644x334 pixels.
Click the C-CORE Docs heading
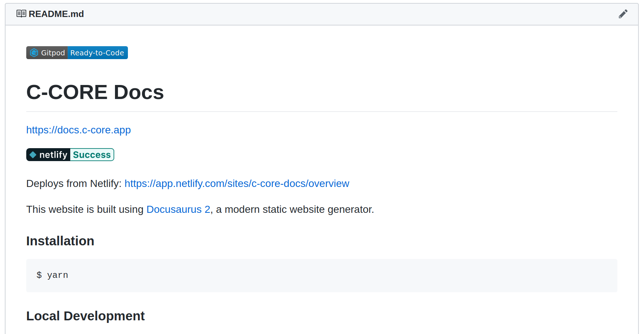[x=95, y=92]
